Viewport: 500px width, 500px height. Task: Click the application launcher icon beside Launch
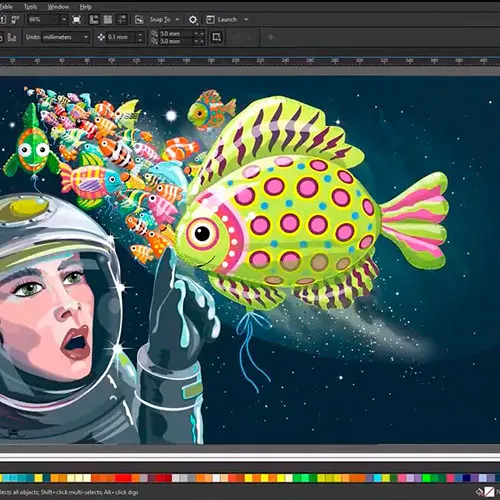[210, 20]
